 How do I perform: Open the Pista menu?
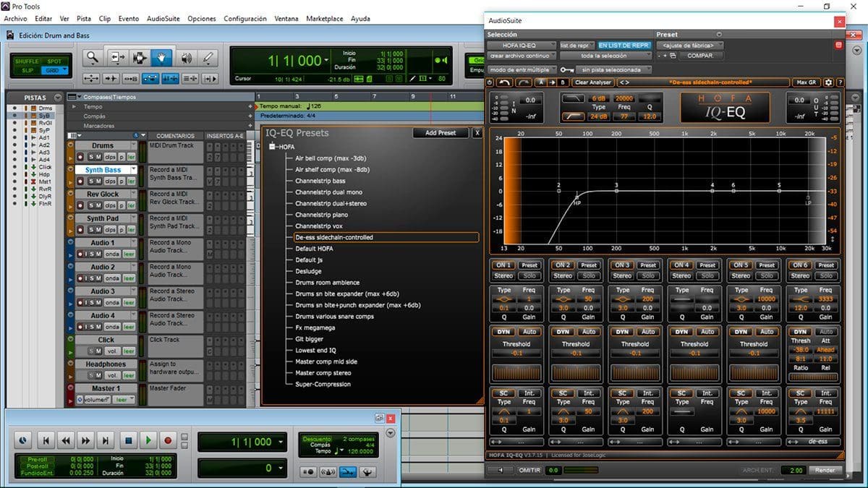84,19
